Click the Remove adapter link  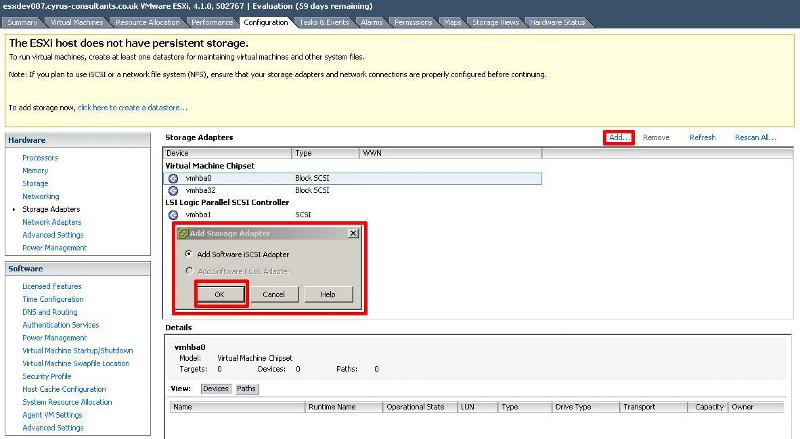point(656,137)
